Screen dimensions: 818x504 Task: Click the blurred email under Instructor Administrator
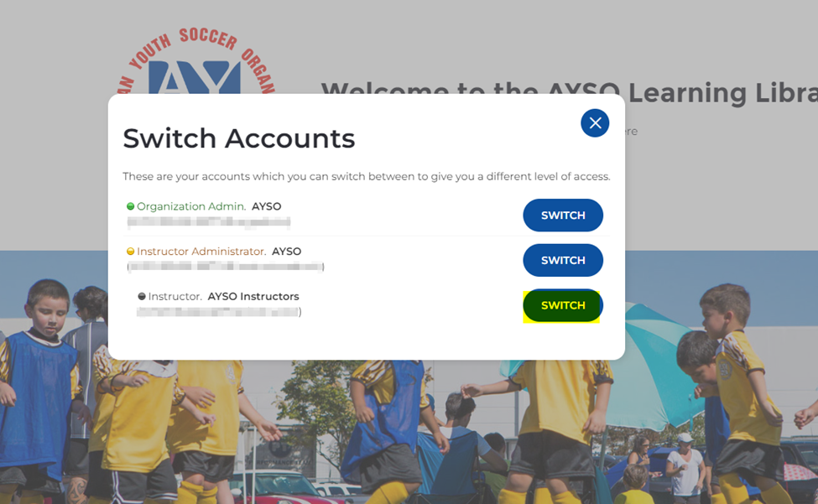(226, 267)
